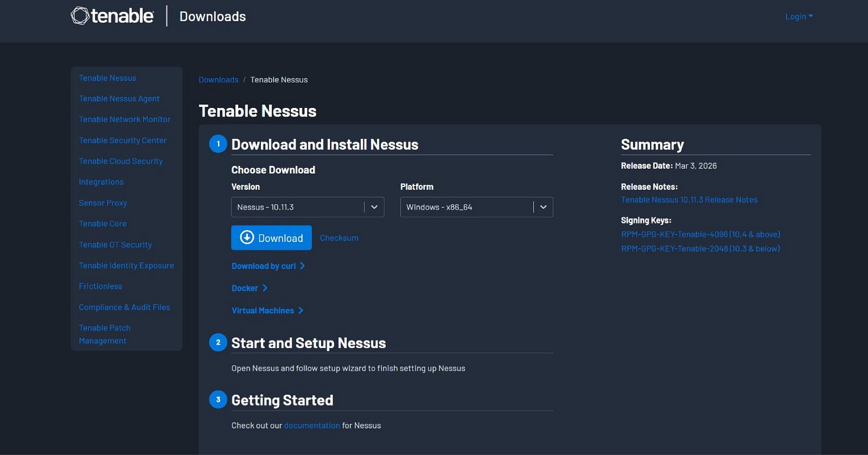This screenshot has width=868, height=455.
Task: Open Tenable Nessus in sidebar
Action: point(107,78)
